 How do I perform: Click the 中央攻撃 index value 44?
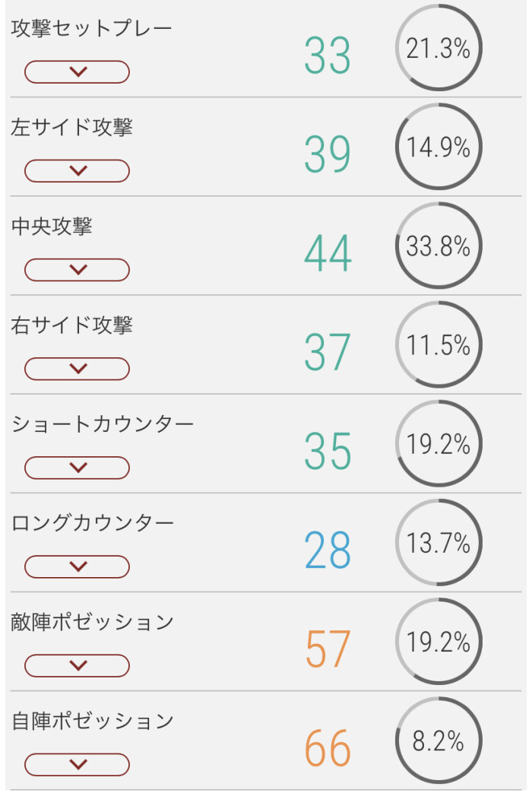pyautogui.click(x=328, y=254)
